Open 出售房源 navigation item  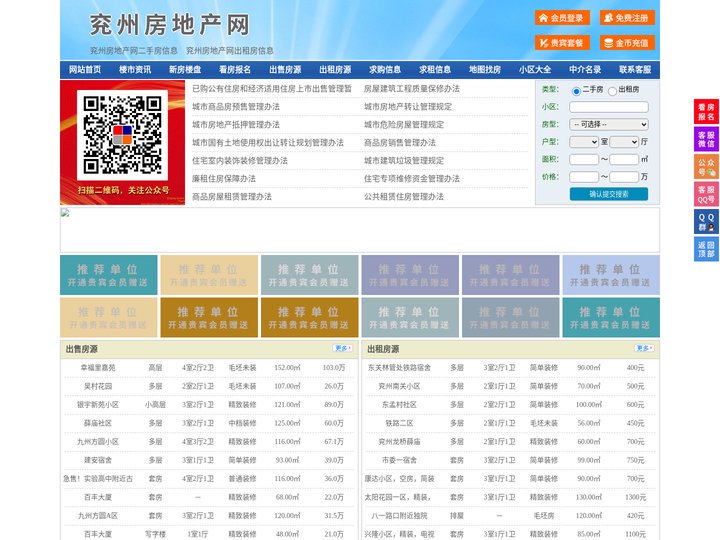(285, 70)
